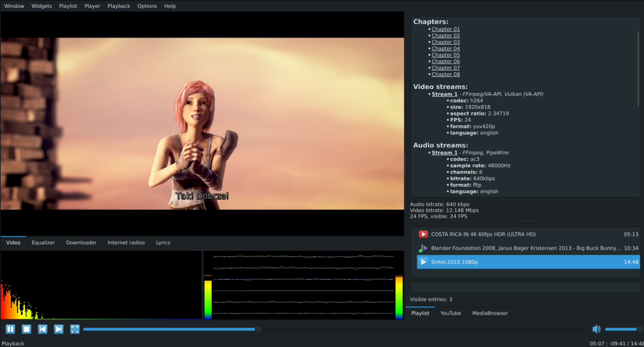Select the Big Buck Bunny playlist entry
The image size is (644, 347).
(x=509, y=248)
